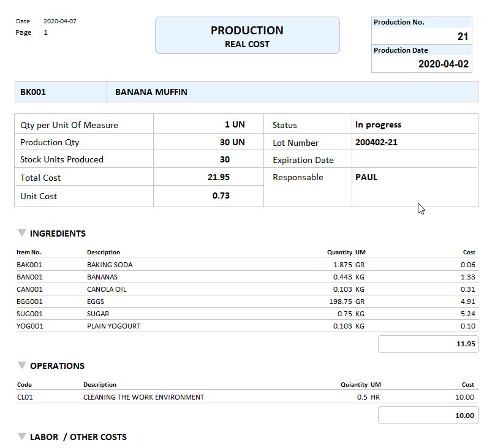Collapse the INGREDIENTS section triangle
Viewport: 495px width, 448px height.
[22, 233]
